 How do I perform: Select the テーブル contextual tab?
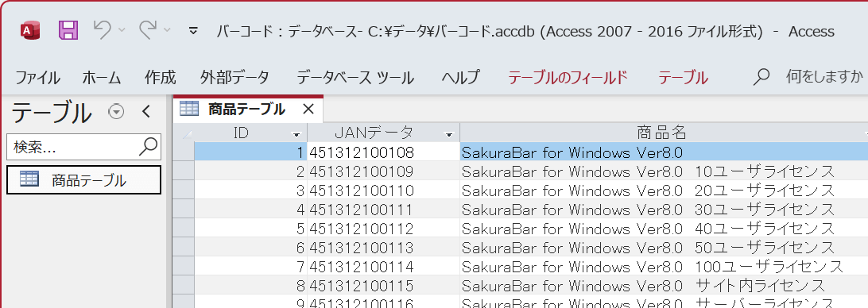pos(683,78)
